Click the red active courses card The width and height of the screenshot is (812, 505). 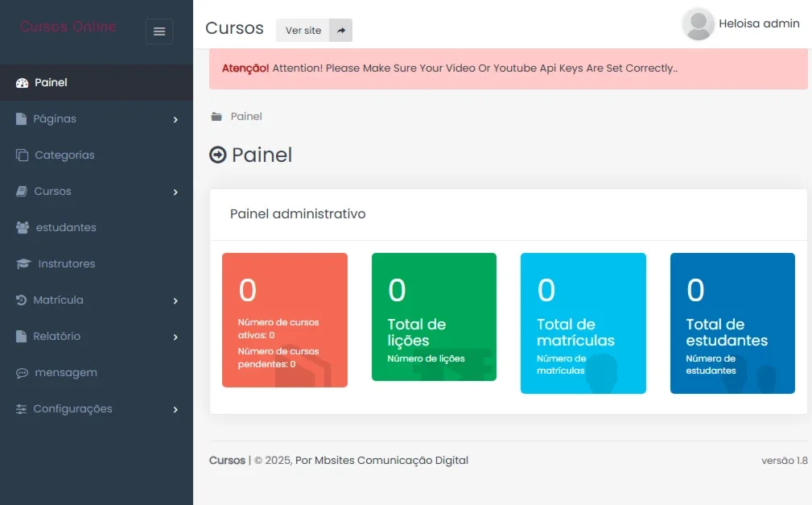pyautogui.click(x=285, y=320)
